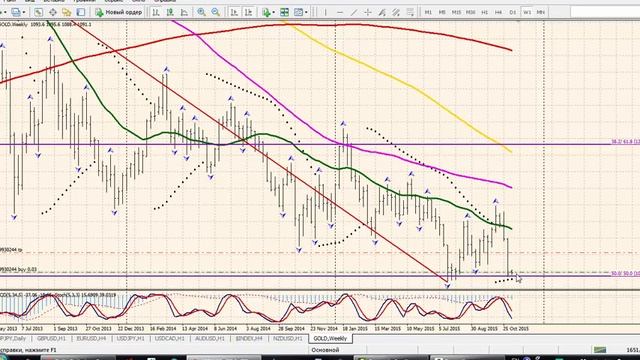Select the trendline drawing tool
Image resolution: width=640 pixels, height=360 pixels.
click(354, 12)
